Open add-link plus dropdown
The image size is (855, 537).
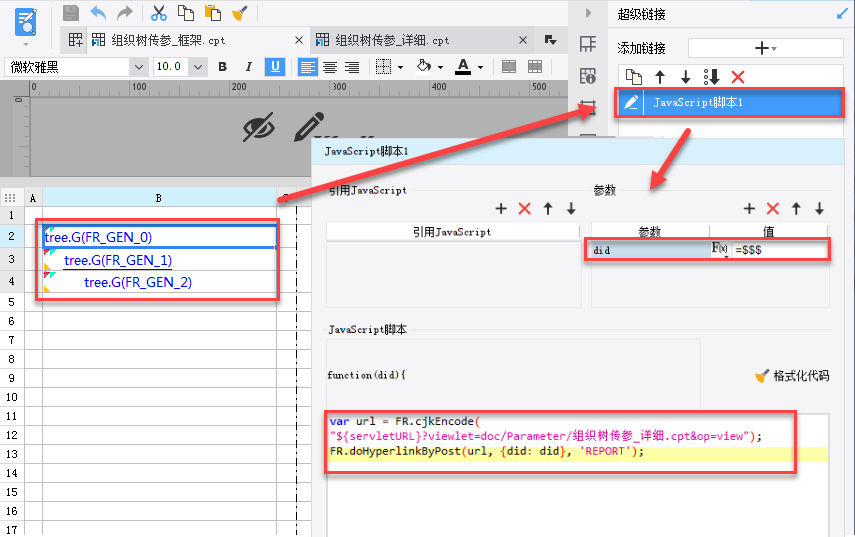766,48
